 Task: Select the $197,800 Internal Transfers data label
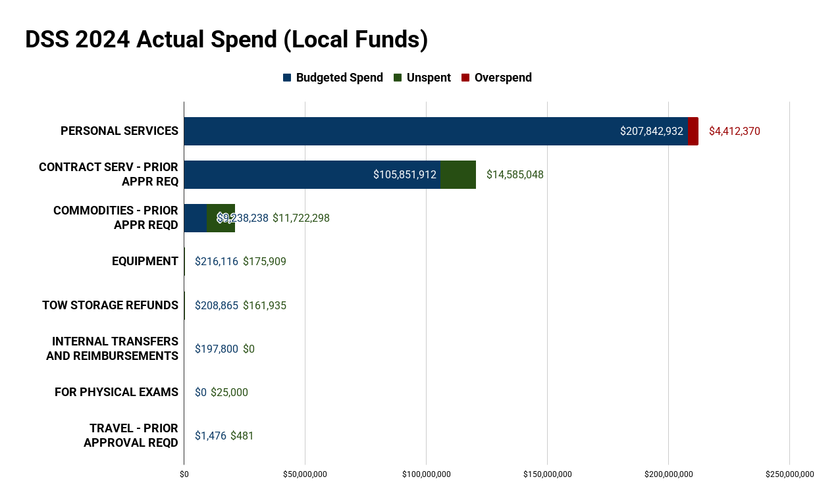217,349
